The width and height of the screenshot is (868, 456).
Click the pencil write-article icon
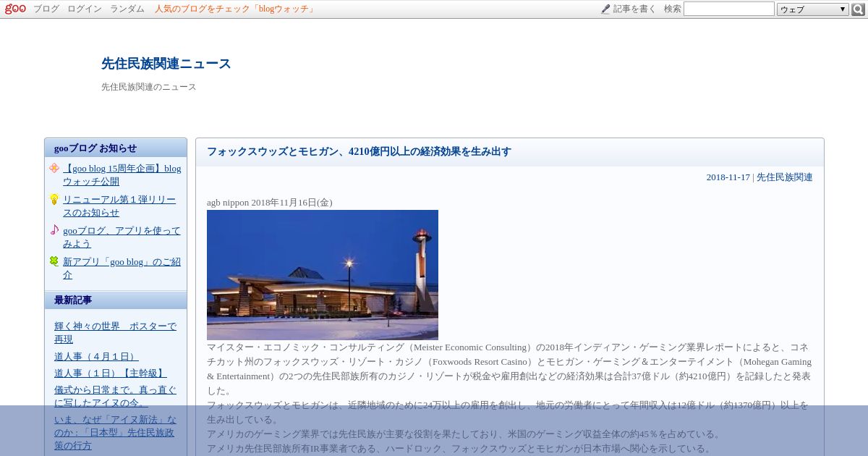(605, 9)
